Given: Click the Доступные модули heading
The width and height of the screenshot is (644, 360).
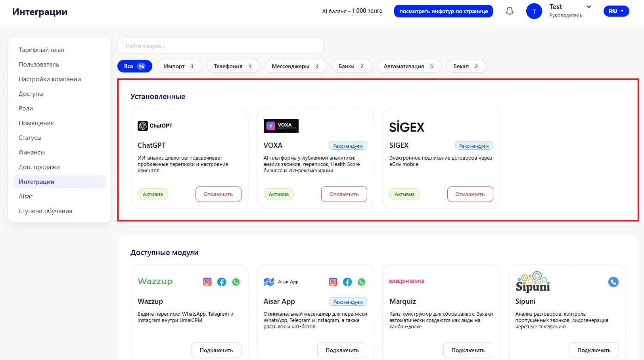Looking at the screenshot, I should tap(165, 253).
